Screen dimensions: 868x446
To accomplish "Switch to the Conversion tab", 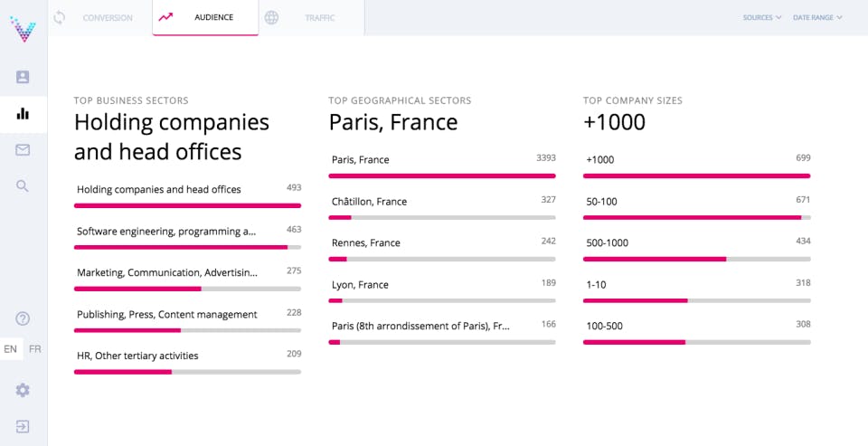I will pyautogui.click(x=99, y=17).
